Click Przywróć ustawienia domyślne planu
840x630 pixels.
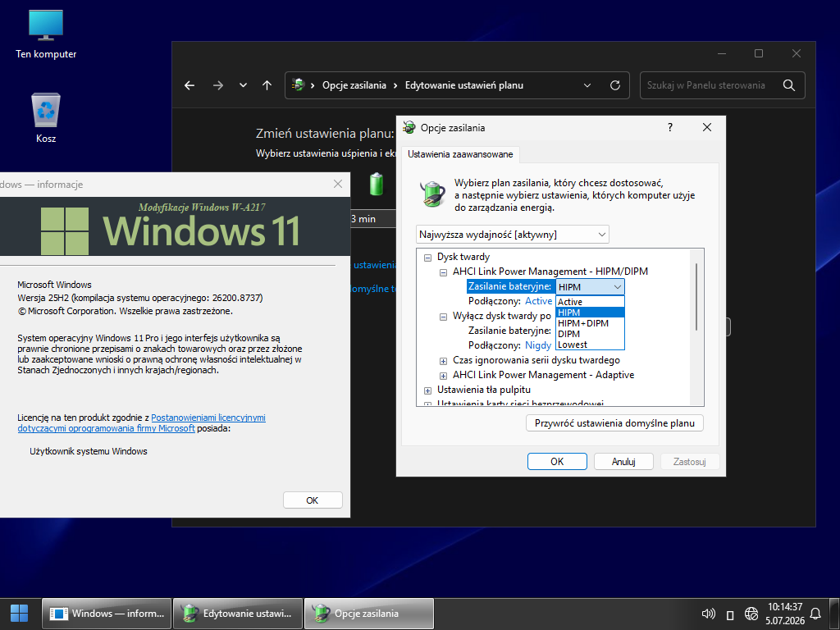(614, 423)
